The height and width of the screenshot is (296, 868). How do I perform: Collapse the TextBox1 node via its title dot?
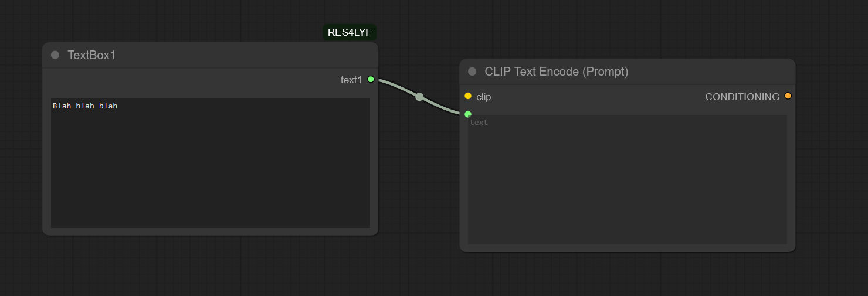click(55, 55)
